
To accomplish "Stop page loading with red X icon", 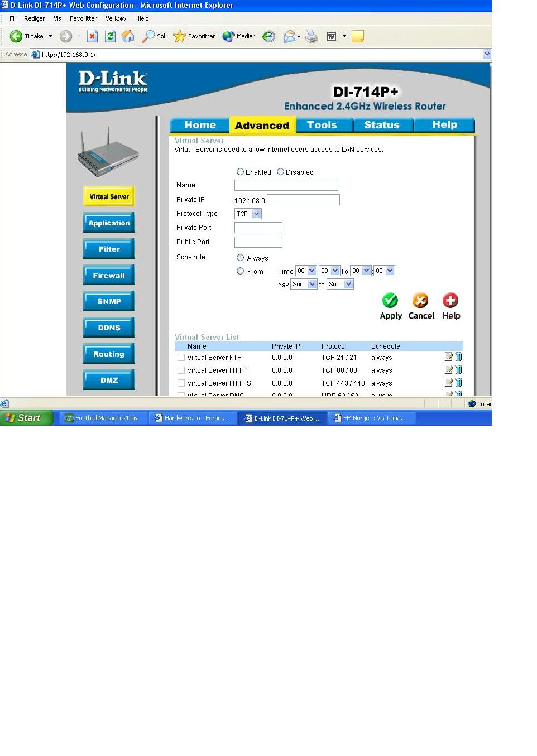I will pos(93,36).
